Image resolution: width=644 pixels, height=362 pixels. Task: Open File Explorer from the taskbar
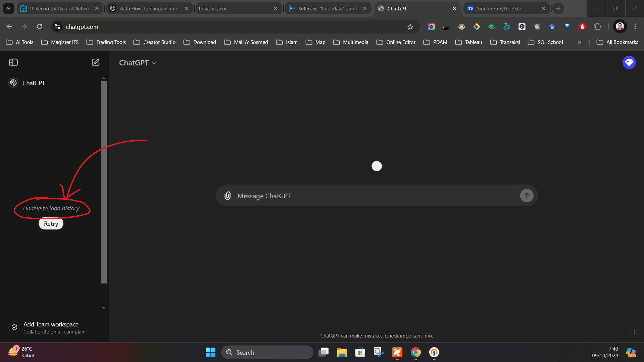(342, 352)
